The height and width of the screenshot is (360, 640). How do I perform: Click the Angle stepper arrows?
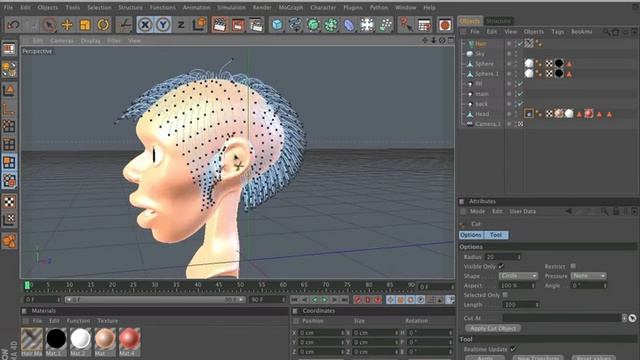(x=605, y=286)
